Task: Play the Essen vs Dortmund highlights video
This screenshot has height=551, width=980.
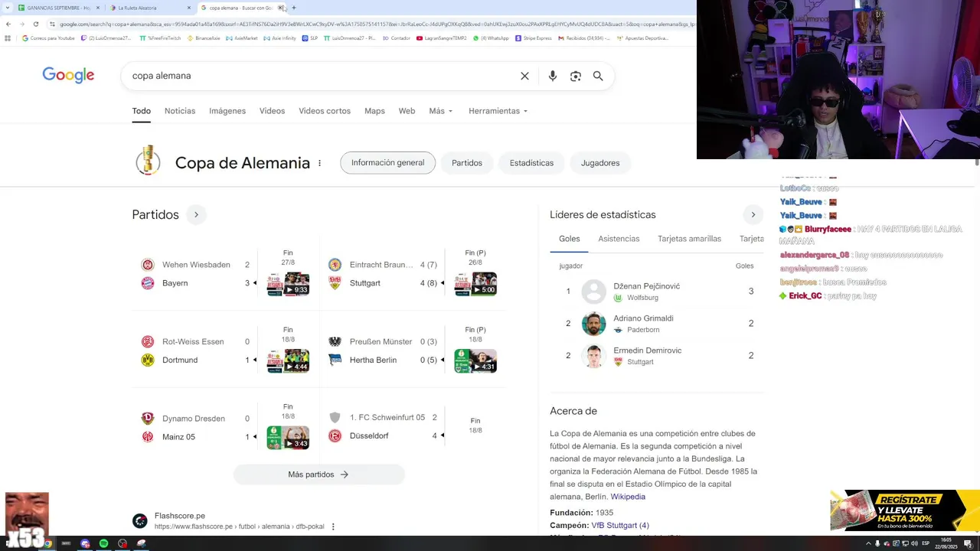Action: [288, 360]
